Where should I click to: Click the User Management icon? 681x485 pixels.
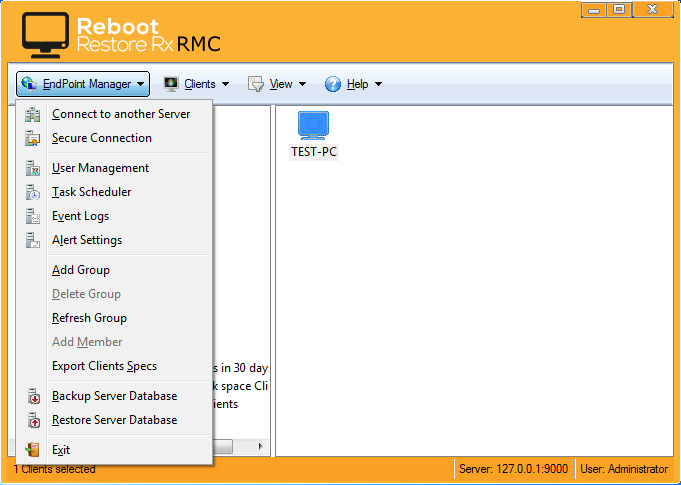(33, 168)
